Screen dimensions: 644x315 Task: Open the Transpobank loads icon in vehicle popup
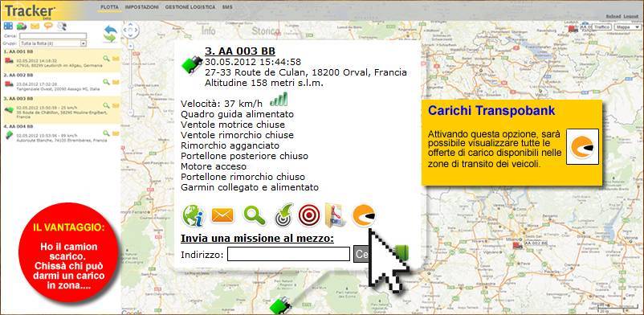tap(364, 215)
